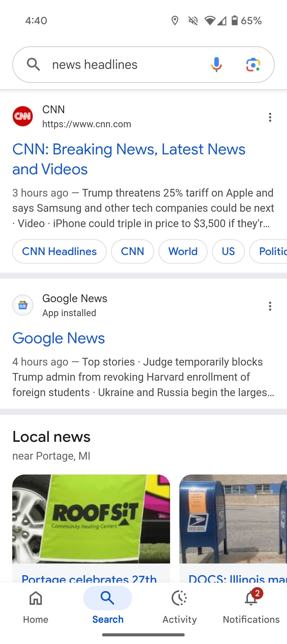This screenshot has width=287, height=644.
Task: Edit the 'news headlines' search query
Action: tap(120, 65)
